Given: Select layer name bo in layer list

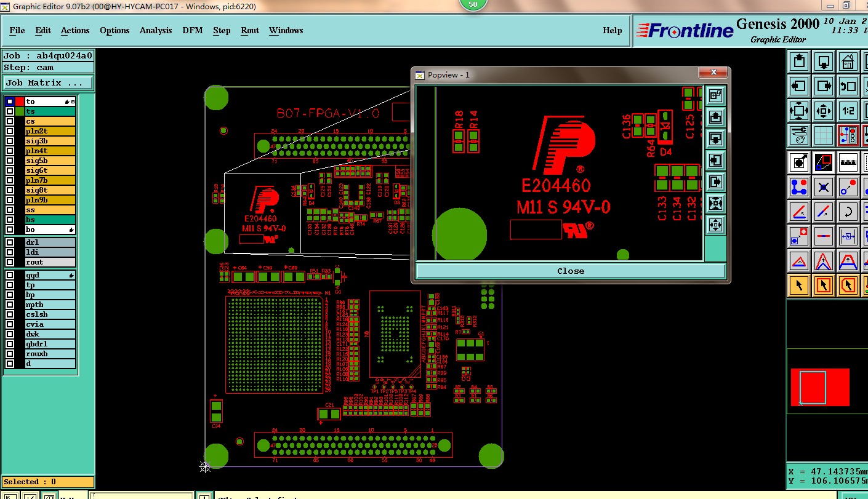Looking at the screenshot, I should tap(50, 230).
